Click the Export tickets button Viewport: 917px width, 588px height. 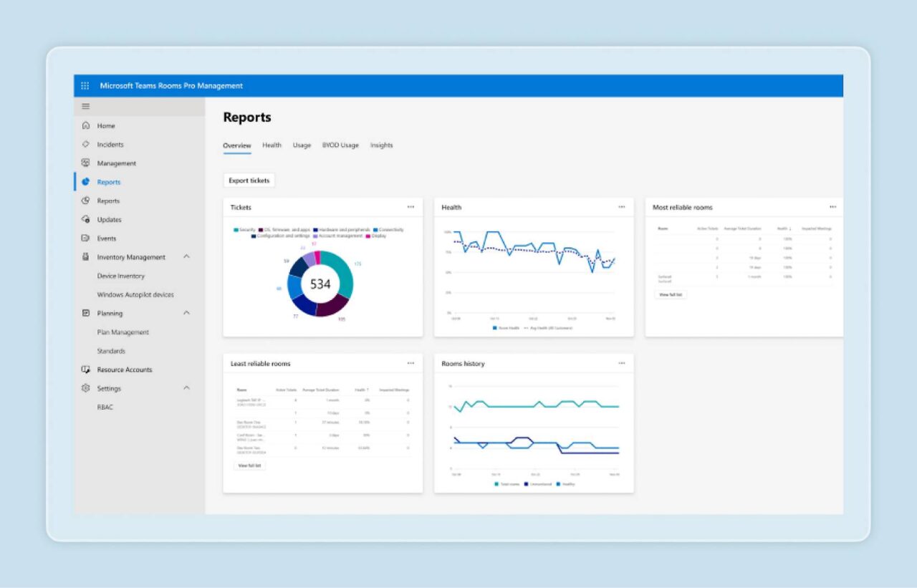[x=249, y=180]
